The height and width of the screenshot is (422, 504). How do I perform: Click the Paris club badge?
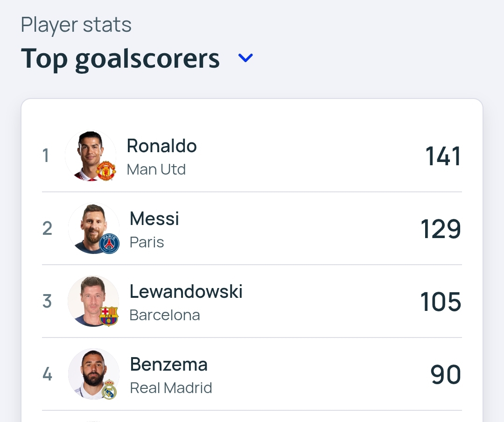109,244
